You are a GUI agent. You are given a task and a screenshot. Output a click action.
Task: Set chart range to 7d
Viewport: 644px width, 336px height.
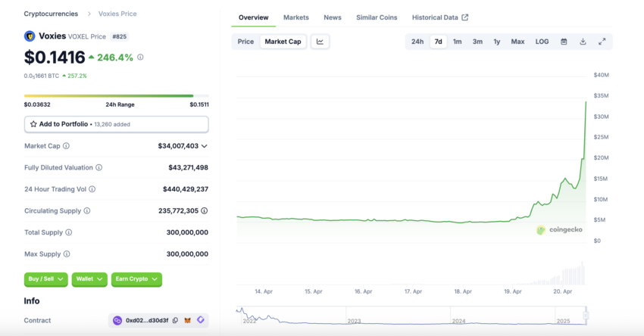pyautogui.click(x=438, y=42)
